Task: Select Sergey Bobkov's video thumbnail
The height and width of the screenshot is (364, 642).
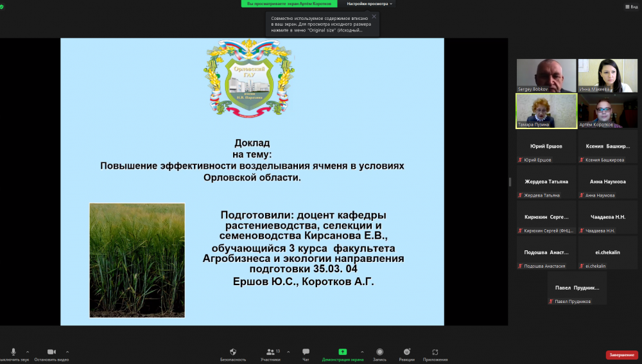Action: (x=546, y=76)
